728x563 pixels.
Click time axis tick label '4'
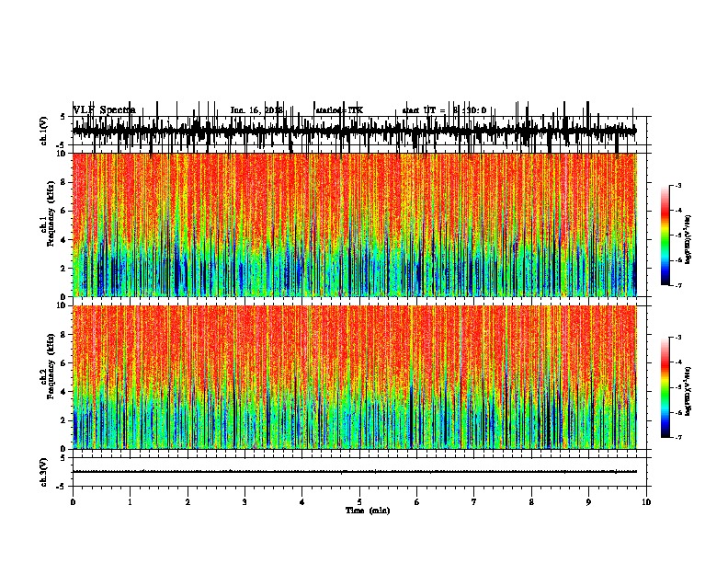click(x=302, y=502)
